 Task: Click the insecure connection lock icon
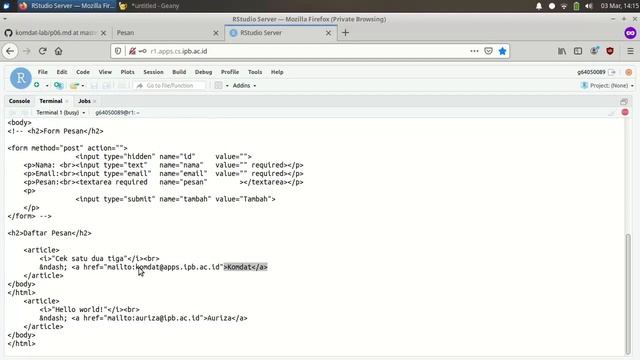point(132,51)
